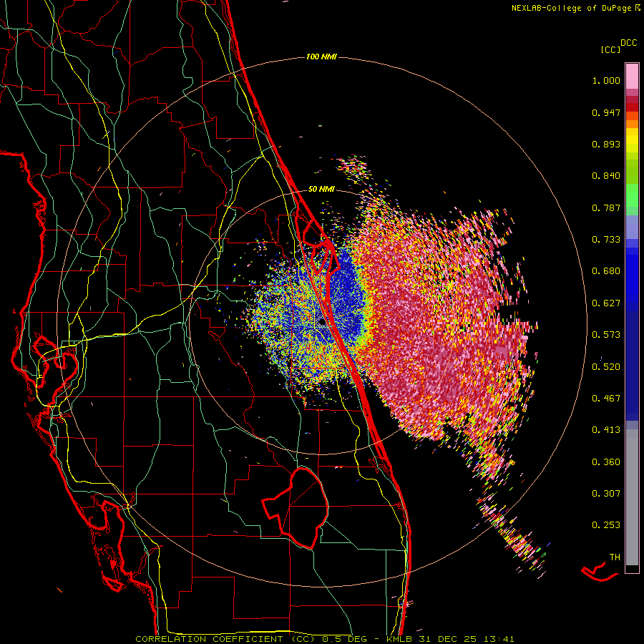The image size is (644, 644).
Task: Click the 0.520 legend value
Action: (606, 366)
